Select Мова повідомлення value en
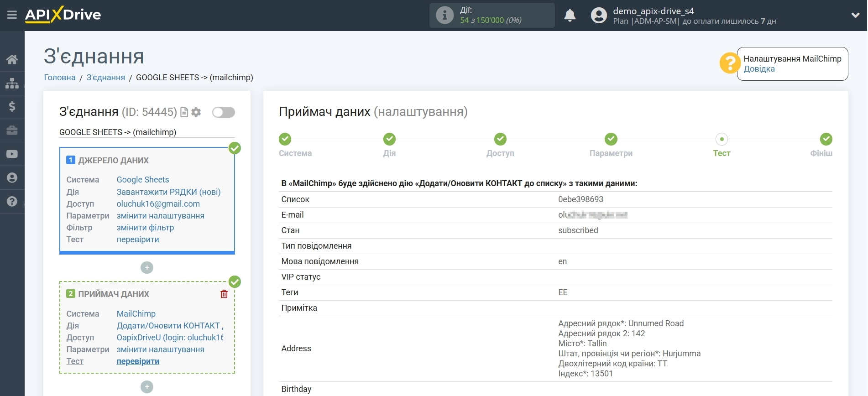This screenshot has width=868, height=396. tap(562, 261)
